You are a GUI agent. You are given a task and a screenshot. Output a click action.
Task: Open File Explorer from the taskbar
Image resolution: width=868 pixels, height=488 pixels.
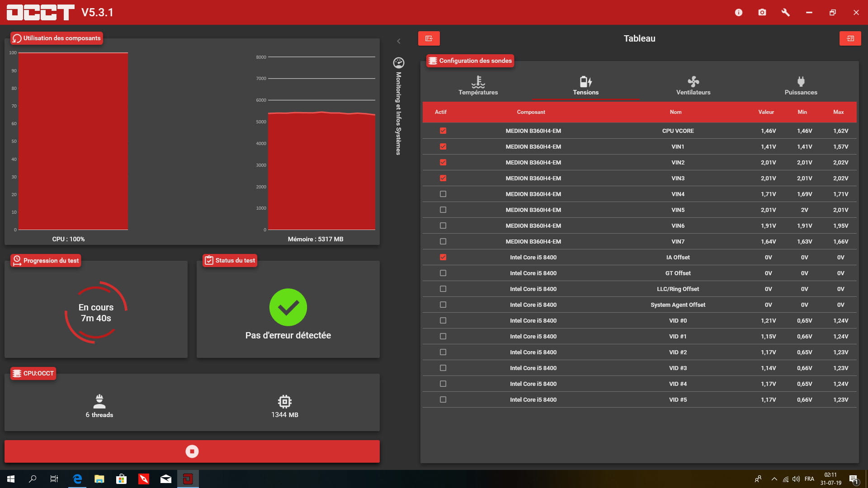(99, 479)
